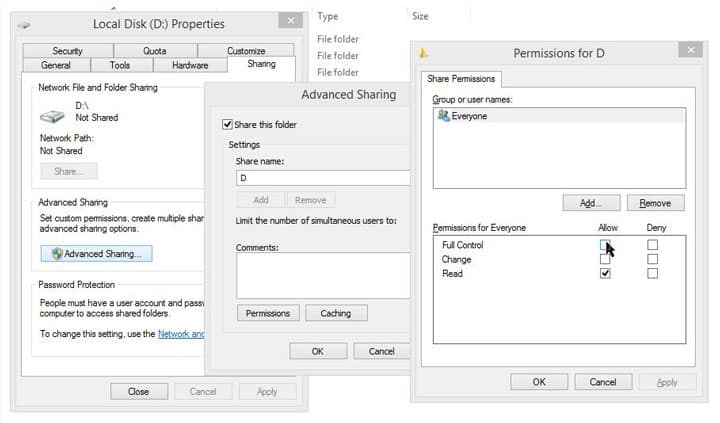
Task: Click the greyed Share... button
Action: coord(69,171)
